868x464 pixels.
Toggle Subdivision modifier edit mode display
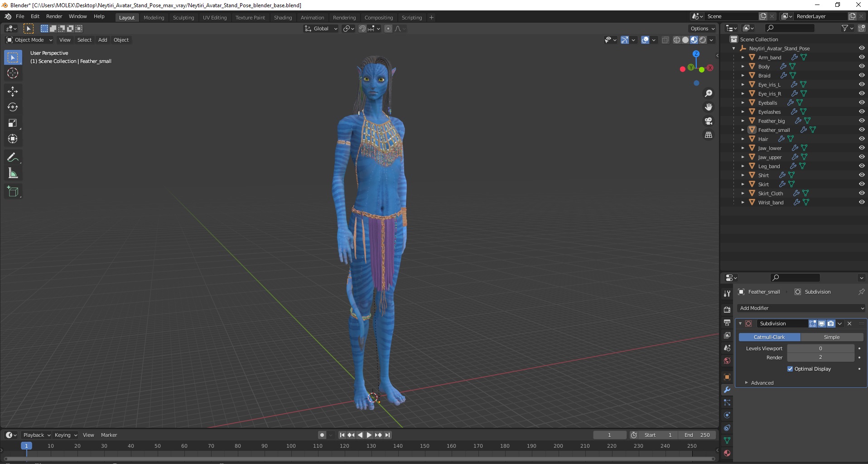click(813, 324)
